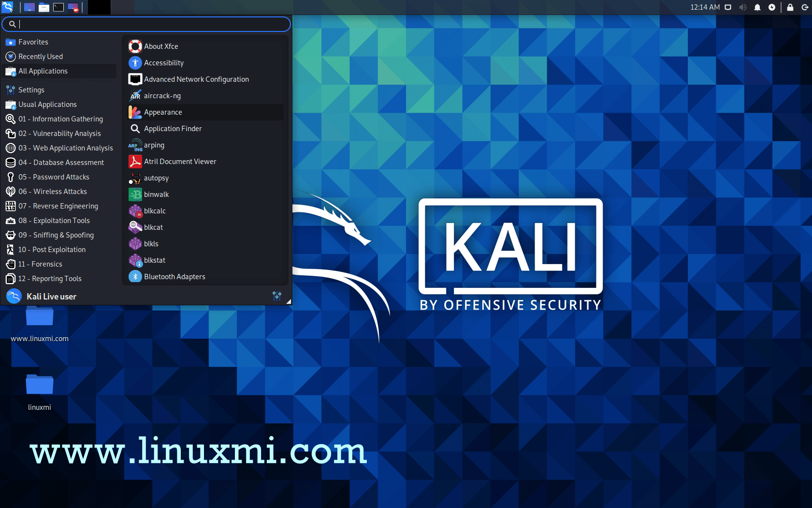Image resolution: width=812 pixels, height=508 pixels.
Task: Launch blkls
Action: pyautogui.click(x=205, y=244)
